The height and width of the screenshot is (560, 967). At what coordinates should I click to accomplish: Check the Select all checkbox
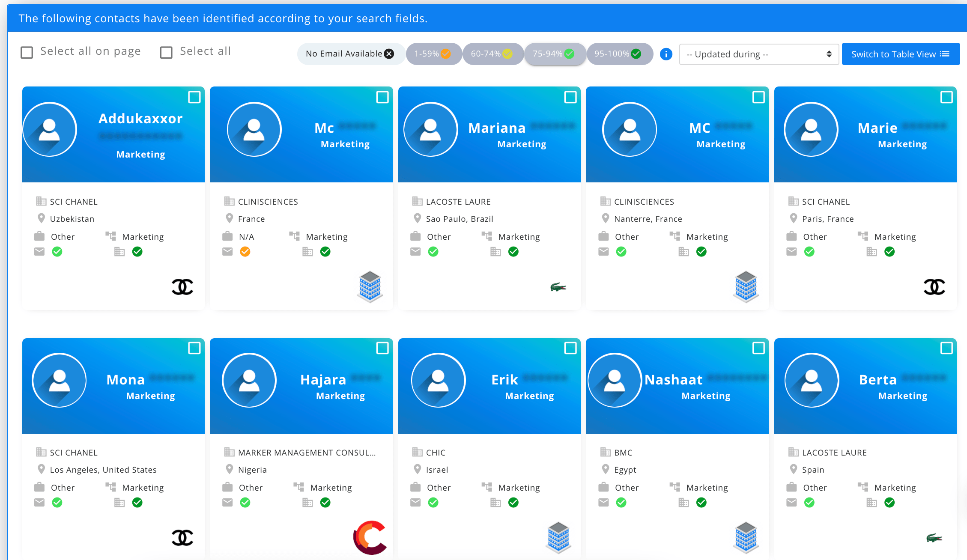[166, 52]
